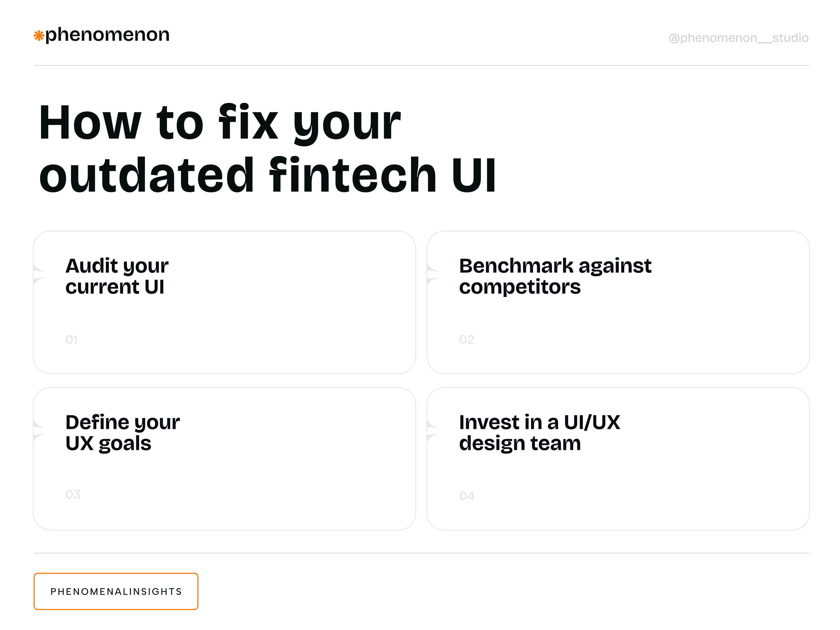Image resolution: width=840 pixels, height=630 pixels.
Task: Click the step number 02 label
Action: tap(467, 339)
